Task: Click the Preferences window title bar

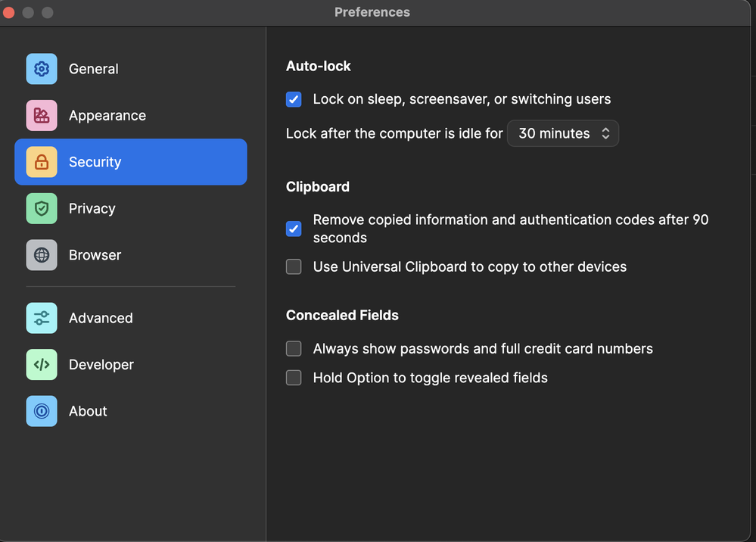Action: [x=372, y=13]
